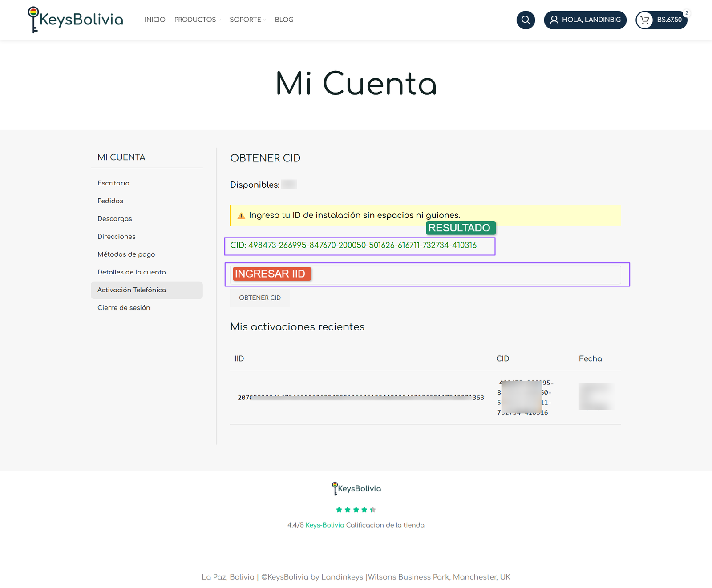Go to Descargas section

click(115, 219)
